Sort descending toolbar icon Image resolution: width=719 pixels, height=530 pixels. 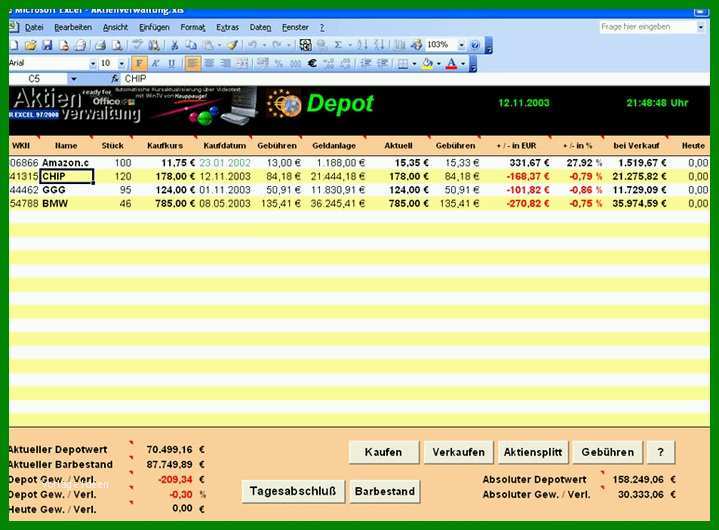point(379,45)
